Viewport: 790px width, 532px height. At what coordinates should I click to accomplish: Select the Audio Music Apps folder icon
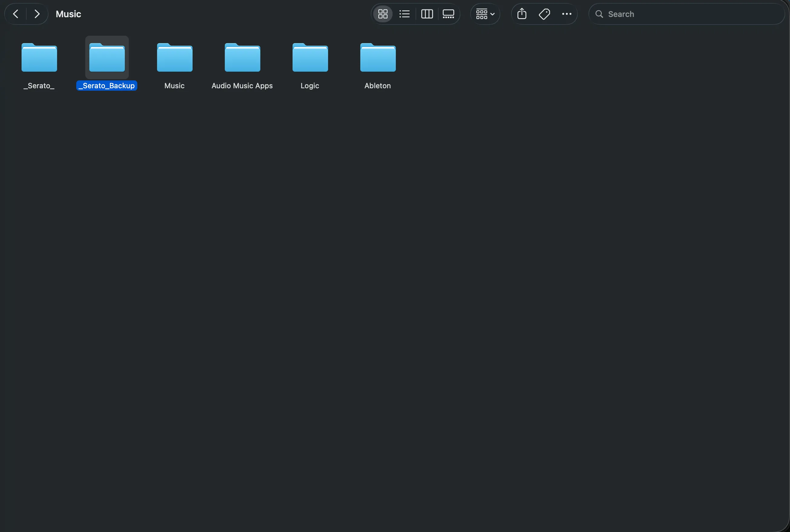point(242,57)
